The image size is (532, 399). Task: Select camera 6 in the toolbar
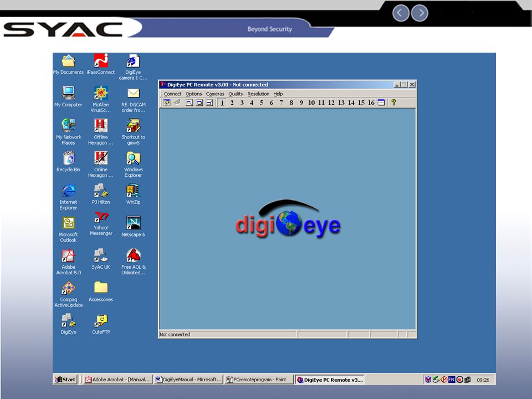tap(271, 103)
